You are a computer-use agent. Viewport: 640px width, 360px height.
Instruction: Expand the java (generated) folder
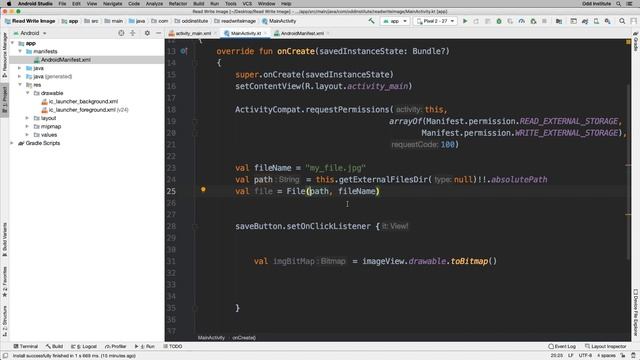click(20, 76)
